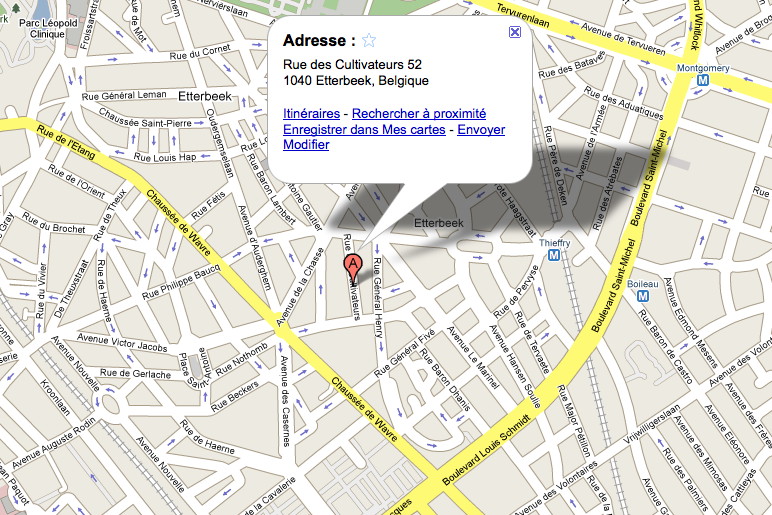Click the Rue de Gerlache label
The height and width of the screenshot is (515, 772).
click(x=135, y=373)
